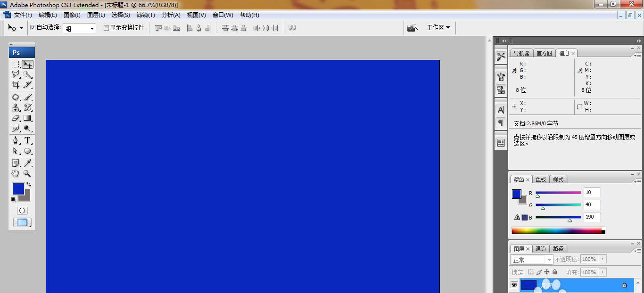Hide the background layer eye icon
The height and width of the screenshot is (293, 644).
[x=514, y=285]
